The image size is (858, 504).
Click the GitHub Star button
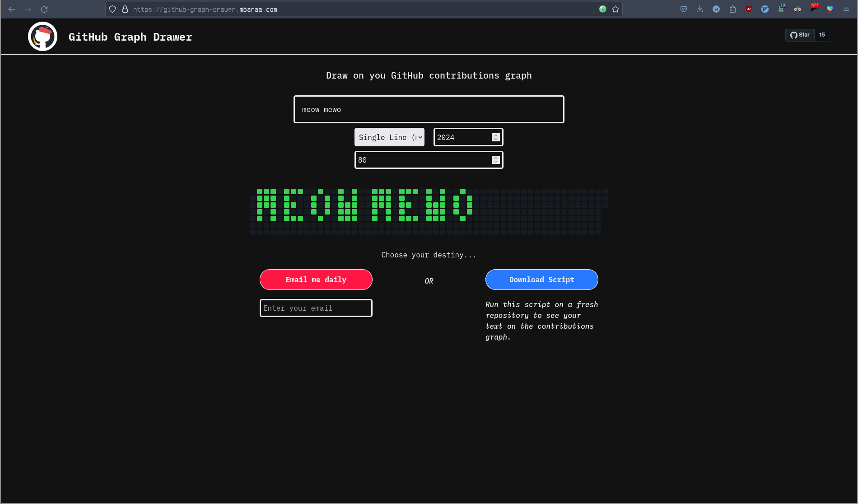click(800, 35)
